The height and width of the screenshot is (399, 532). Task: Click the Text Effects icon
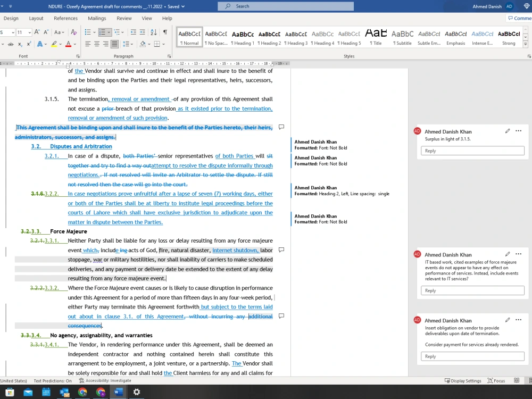click(40, 44)
